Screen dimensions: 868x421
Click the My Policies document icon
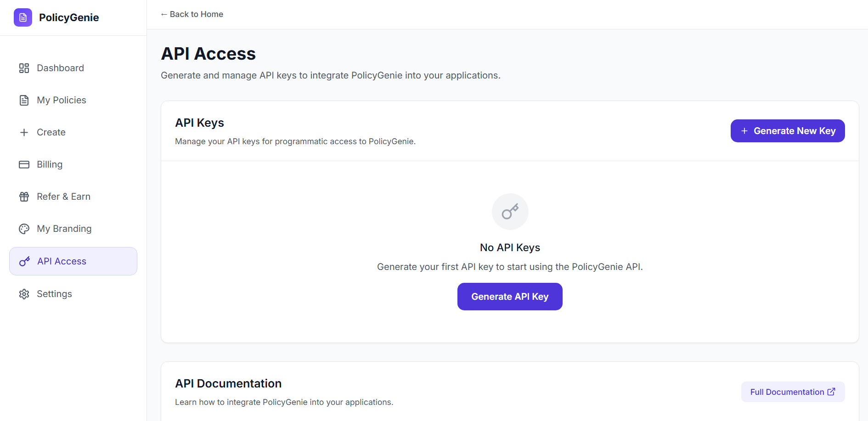click(x=24, y=101)
